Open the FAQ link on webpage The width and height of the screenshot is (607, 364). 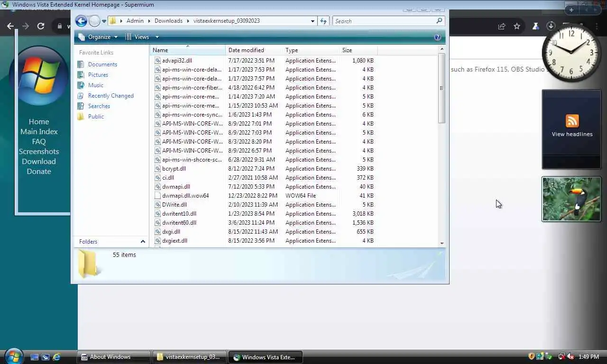point(39,142)
